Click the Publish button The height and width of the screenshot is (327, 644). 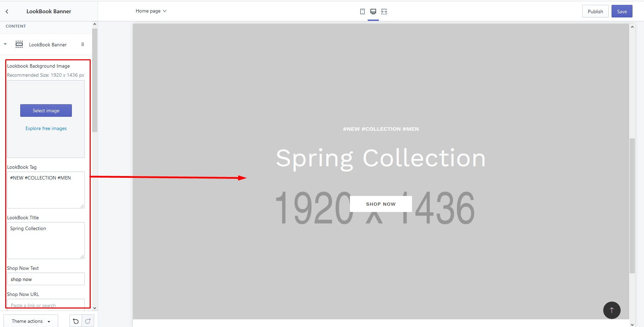point(595,12)
